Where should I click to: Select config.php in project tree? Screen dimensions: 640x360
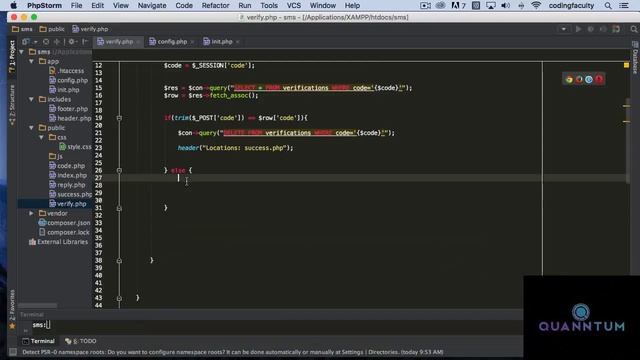click(x=69, y=80)
